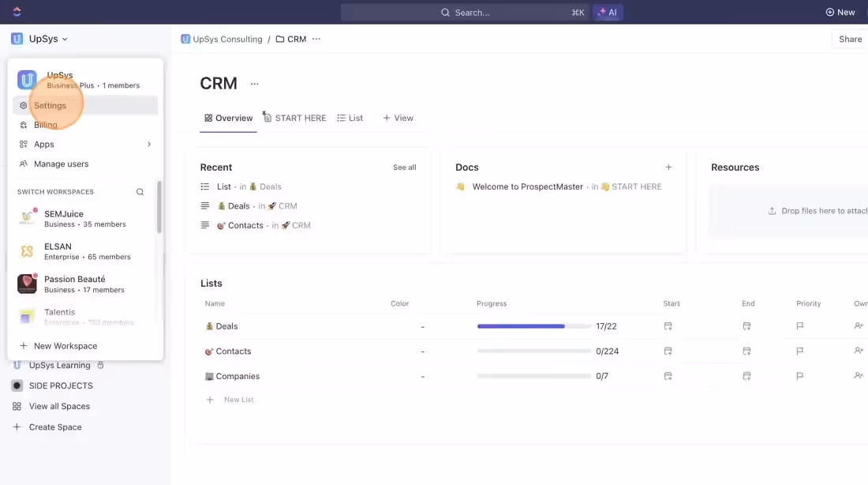Click the search icon beside Switch Workspaces
Viewport: 868px width, 485px height.
[x=140, y=191]
